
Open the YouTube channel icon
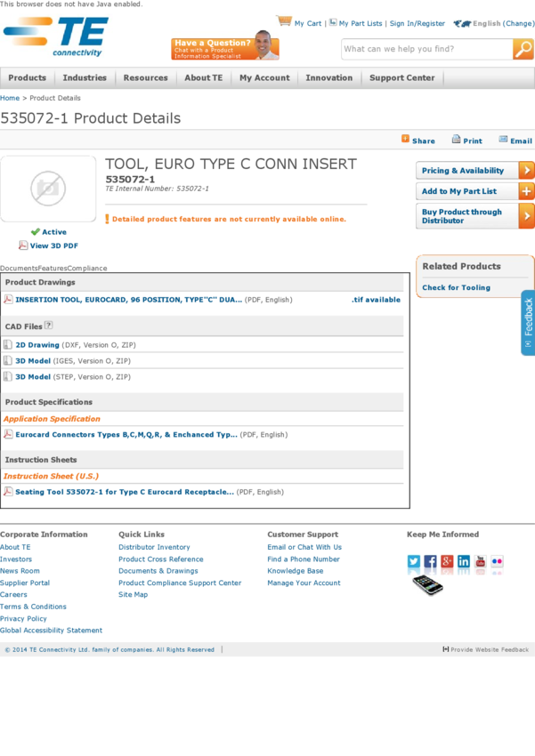coord(480,561)
